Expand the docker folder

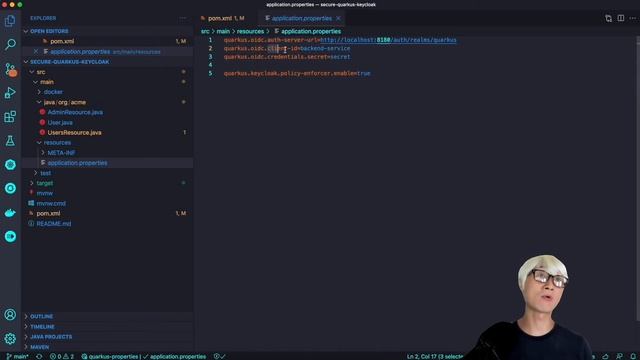point(53,92)
